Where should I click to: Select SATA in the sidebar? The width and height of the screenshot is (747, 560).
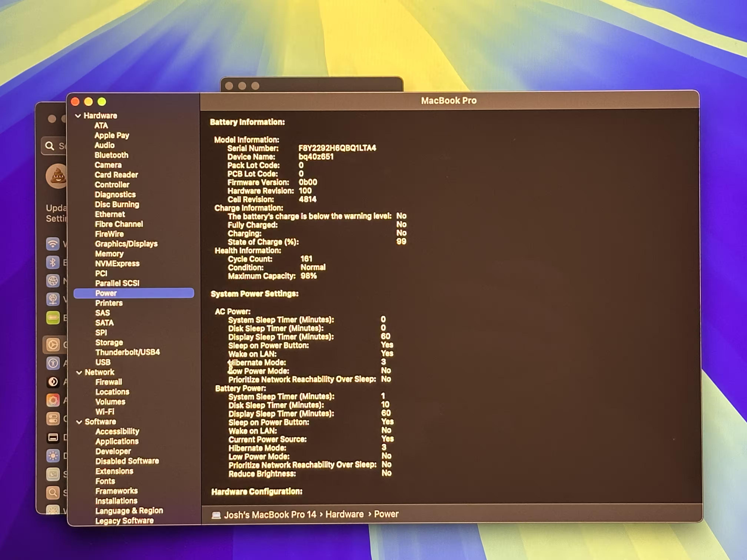[x=104, y=323]
